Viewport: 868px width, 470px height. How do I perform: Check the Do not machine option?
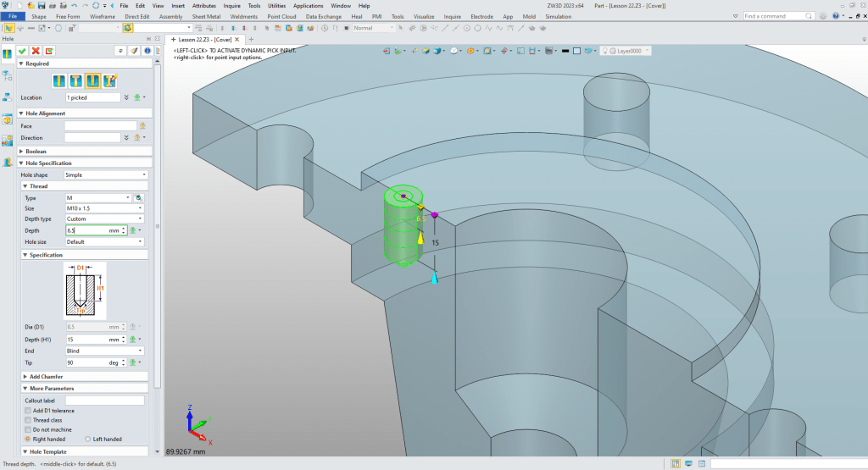coord(28,429)
